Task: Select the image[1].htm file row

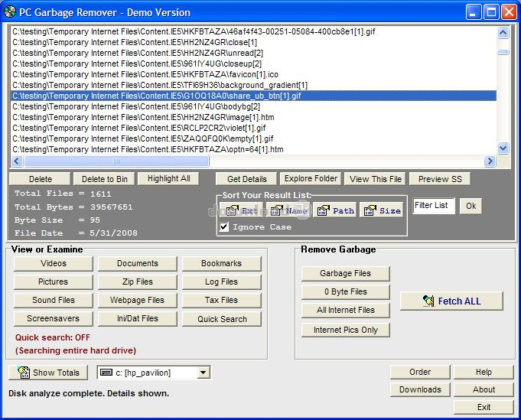Action: (x=253, y=117)
